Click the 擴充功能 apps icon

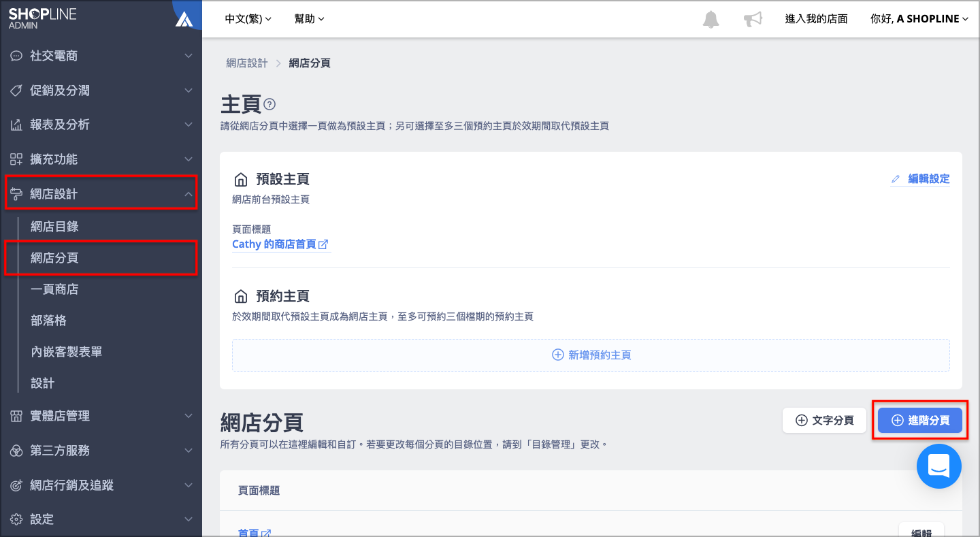tap(16, 159)
